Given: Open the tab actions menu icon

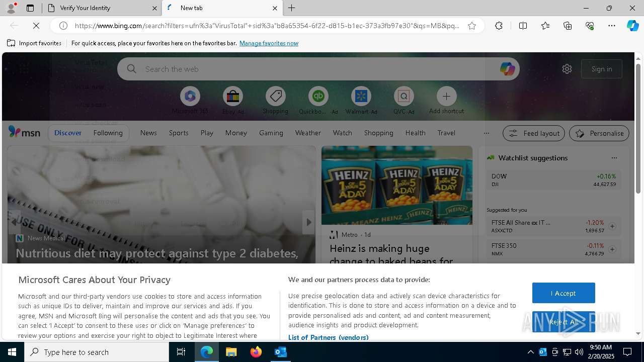Looking at the screenshot, I should coord(30,8).
